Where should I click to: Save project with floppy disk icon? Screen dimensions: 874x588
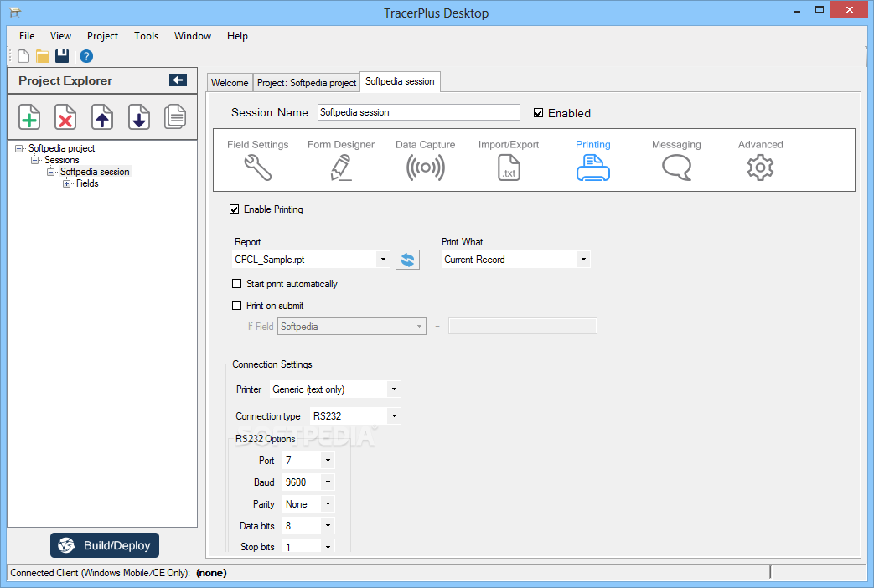(62, 56)
